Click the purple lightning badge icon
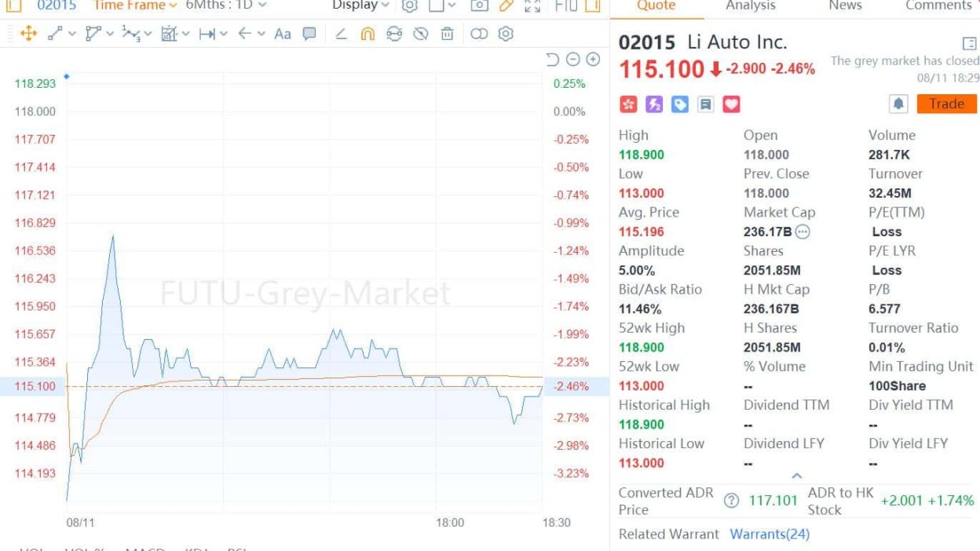This screenshot has width=980, height=551. (x=653, y=104)
